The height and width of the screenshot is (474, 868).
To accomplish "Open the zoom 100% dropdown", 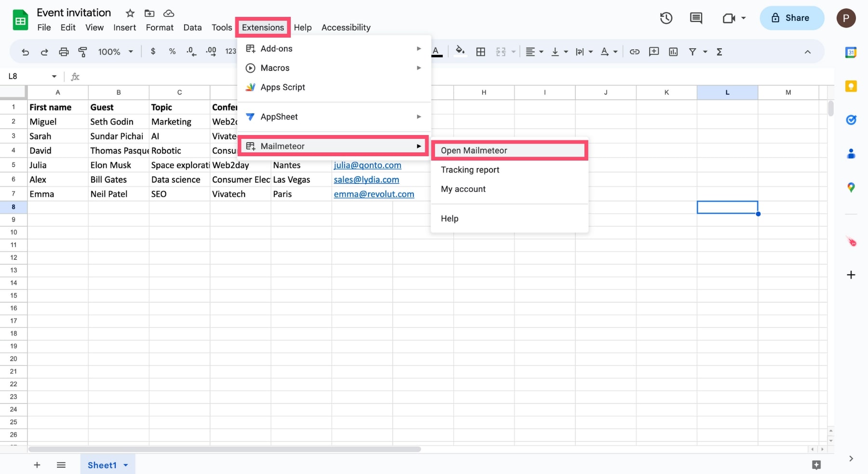I will click(115, 52).
